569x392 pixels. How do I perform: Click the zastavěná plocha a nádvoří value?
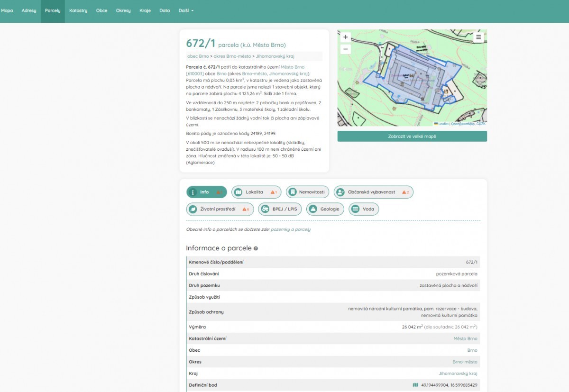pos(449,285)
